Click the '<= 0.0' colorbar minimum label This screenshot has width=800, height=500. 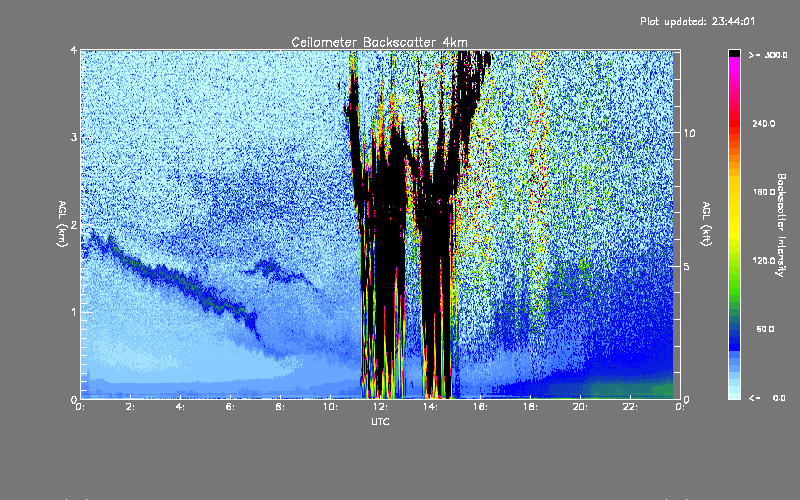point(767,398)
